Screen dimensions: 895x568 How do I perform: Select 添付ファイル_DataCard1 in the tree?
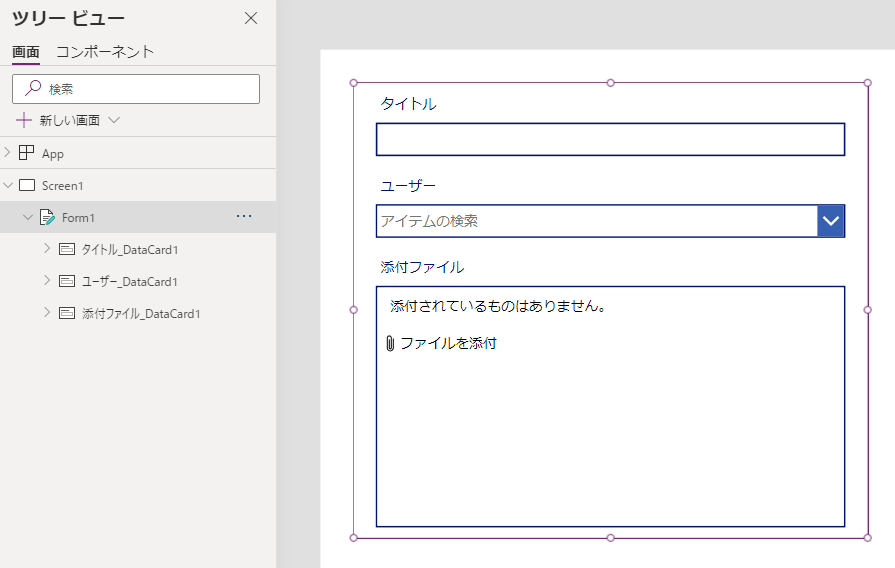141,313
